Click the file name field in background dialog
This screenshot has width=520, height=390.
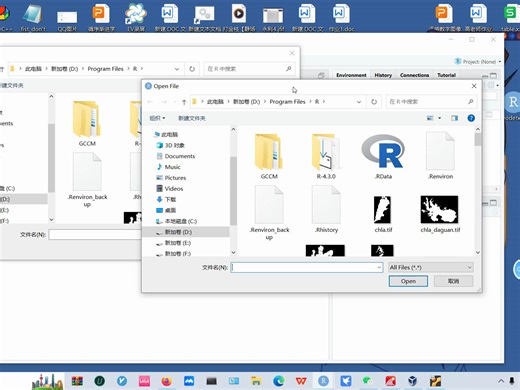pyautogui.click(x=95, y=234)
